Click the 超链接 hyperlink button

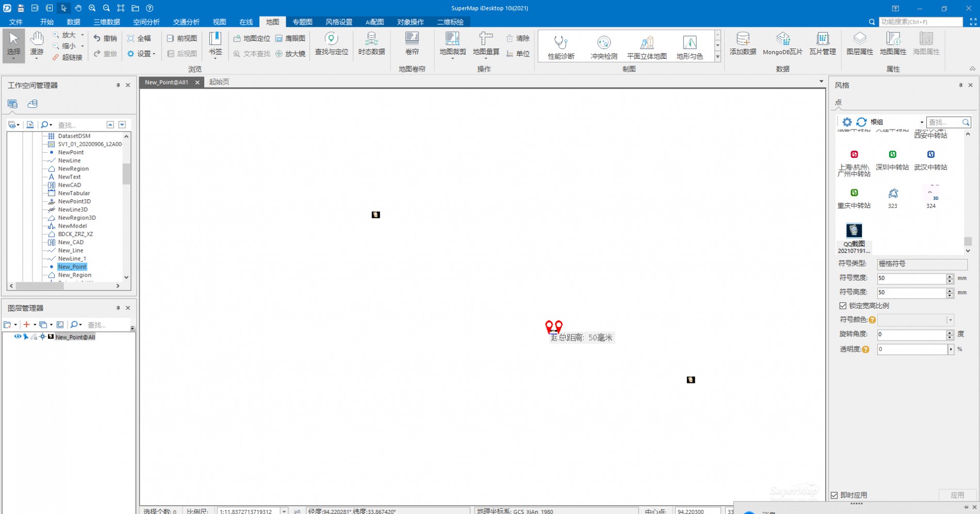tap(67, 57)
